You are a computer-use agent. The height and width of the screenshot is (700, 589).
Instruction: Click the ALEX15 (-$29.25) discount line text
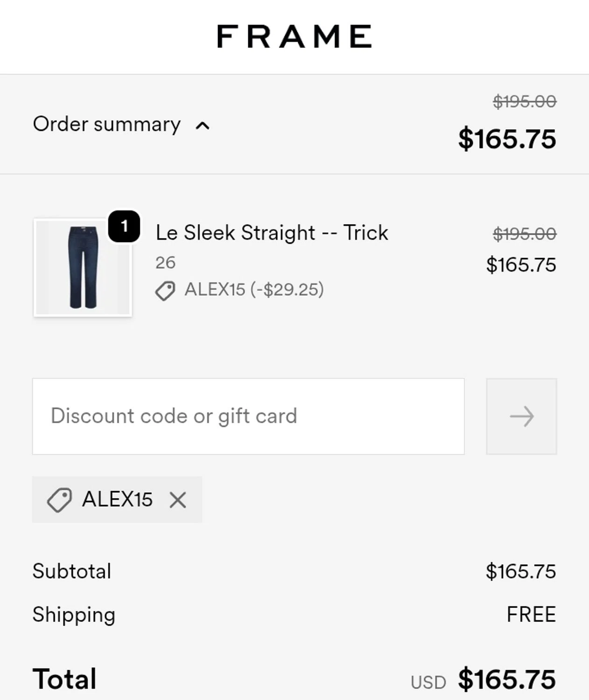coord(254,289)
